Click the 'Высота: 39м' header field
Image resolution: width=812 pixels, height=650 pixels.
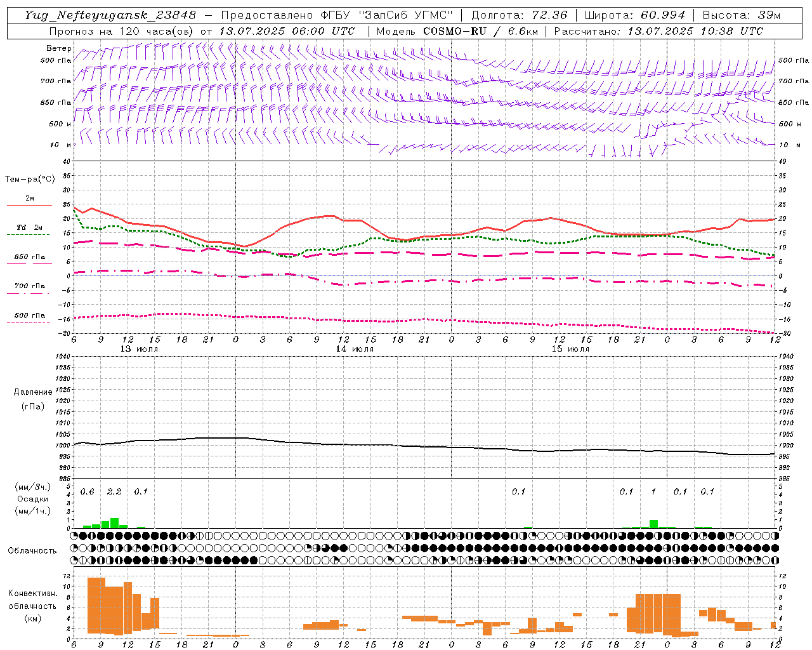[x=741, y=15]
